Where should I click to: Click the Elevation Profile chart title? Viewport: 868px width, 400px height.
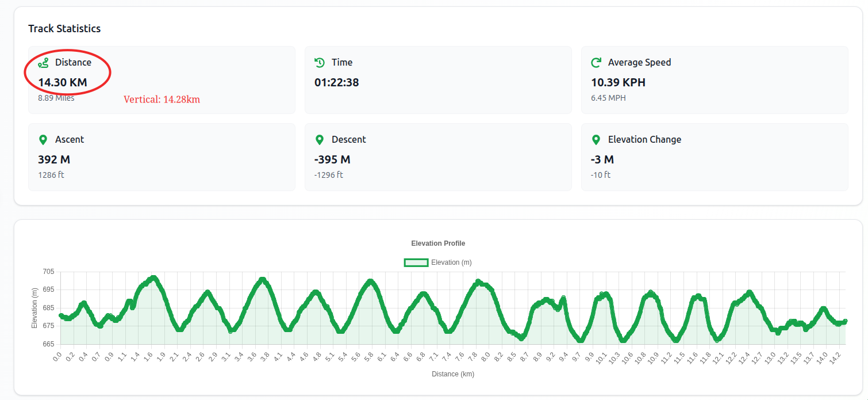click(438, 243)
